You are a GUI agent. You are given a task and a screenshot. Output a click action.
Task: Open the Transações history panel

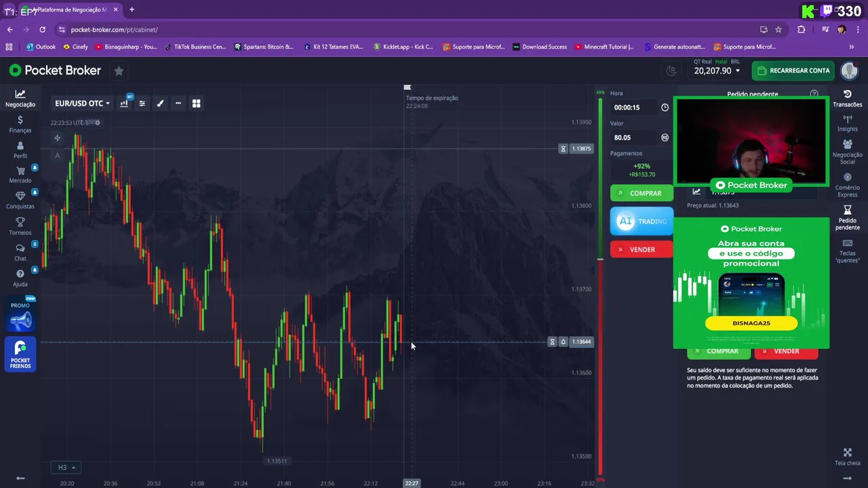click(847, 98)
